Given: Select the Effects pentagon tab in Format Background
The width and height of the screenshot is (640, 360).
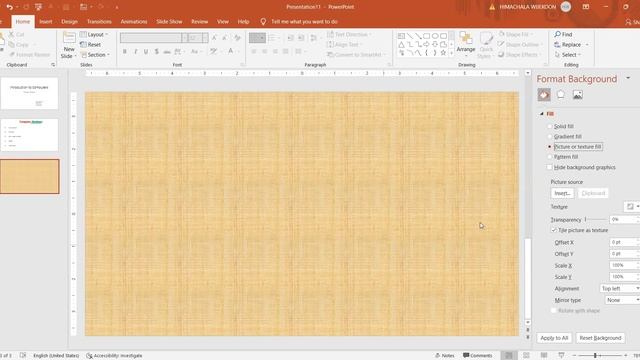Looking at the screenshot, I should tap(560, 95).
